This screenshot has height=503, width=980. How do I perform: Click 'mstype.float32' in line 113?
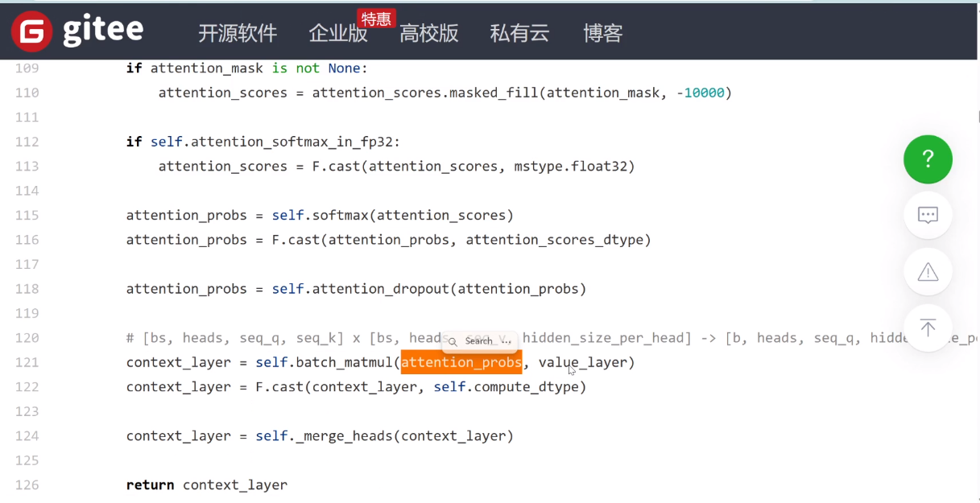pos(571,167)
